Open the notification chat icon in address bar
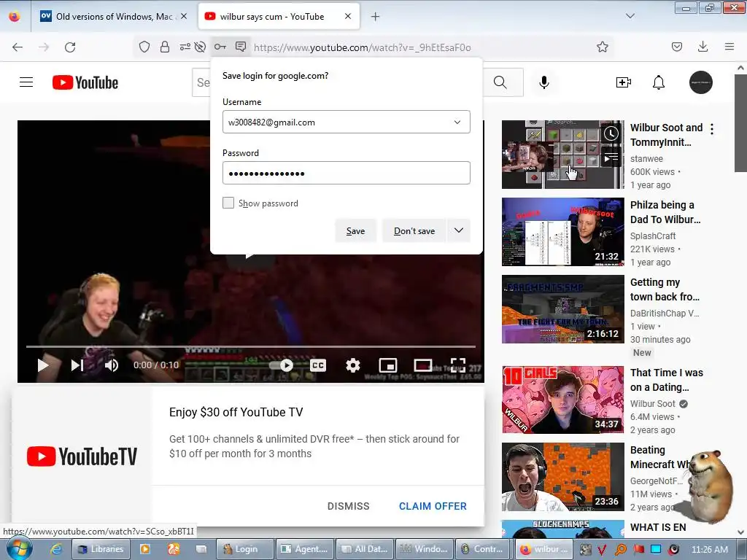The width and height of the screenshot is (747, 560). pyautogui.click(x=241, y=47)
